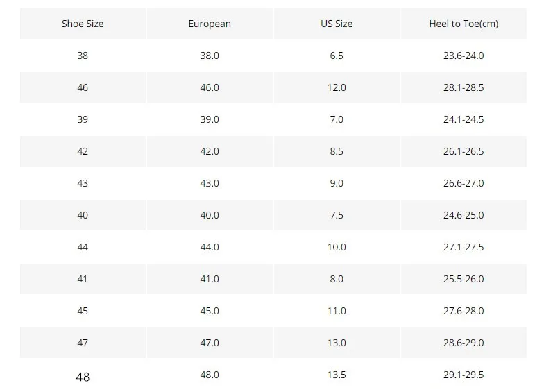Click European value 39.0

pos(210,119)
